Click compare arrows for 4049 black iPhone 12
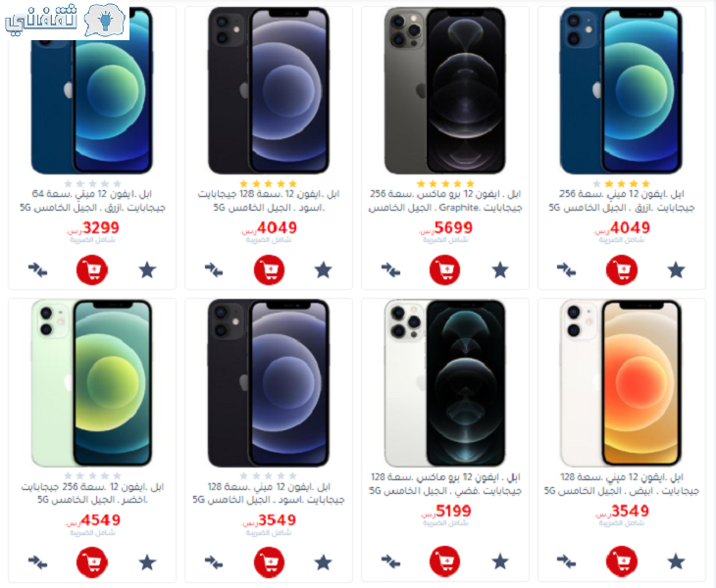 point(214,270)
